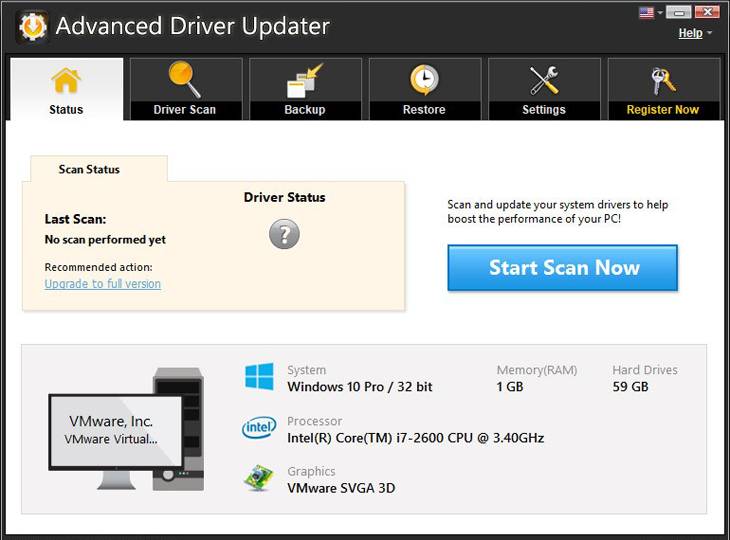The height and width of the screenshot is (540, 730).
Task: Switch to the Status tab label
Action: pos(66,110)
